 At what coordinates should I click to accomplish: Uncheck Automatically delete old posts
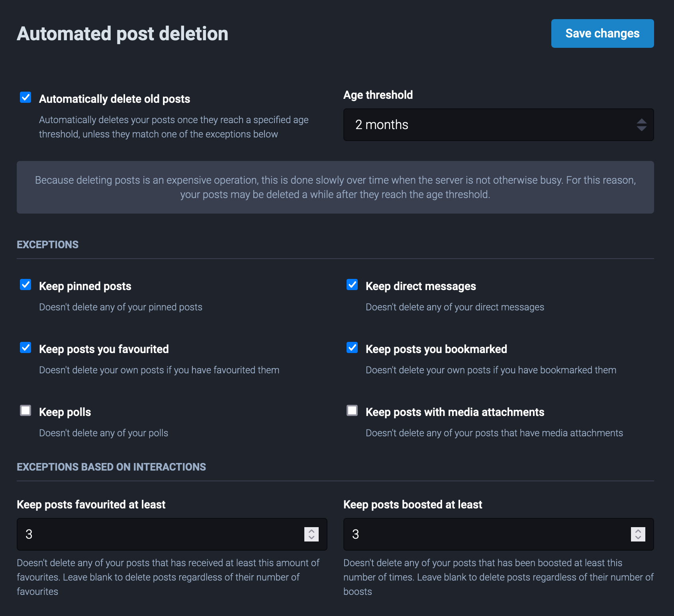pyautogui.click(x=25, y=97)
